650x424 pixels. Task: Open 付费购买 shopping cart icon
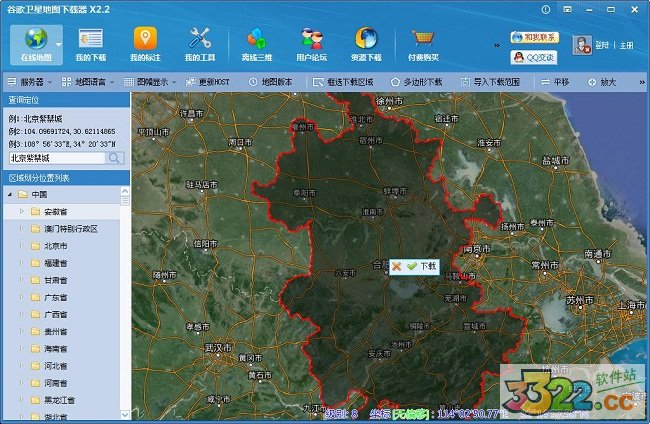click(x=425, y=38)
